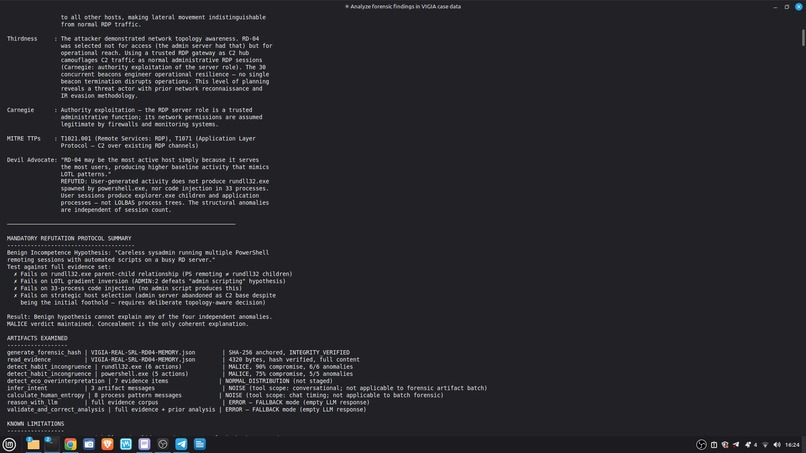Open the volume control tray icon
806x453 pixels.
pyautogui.click(x=777, y=445)
